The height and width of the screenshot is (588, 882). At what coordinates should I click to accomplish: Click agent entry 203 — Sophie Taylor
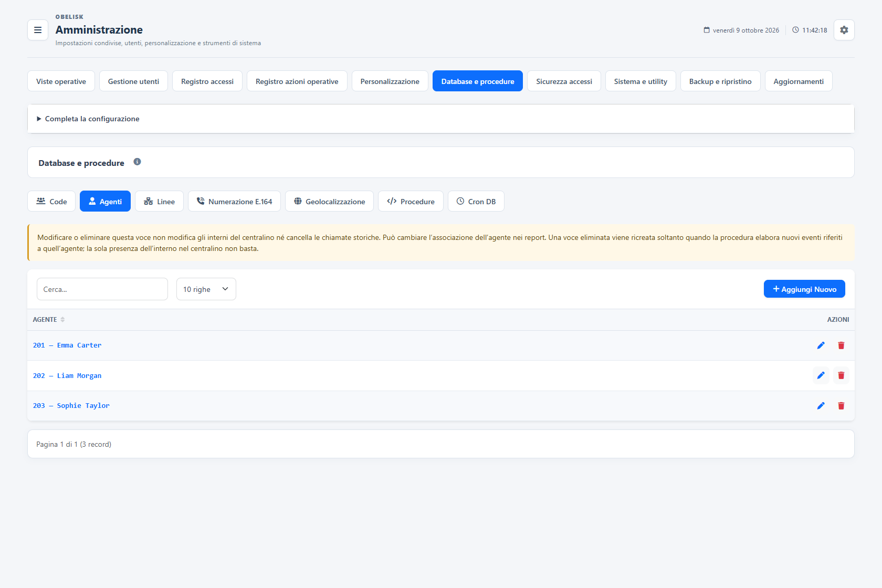tap(71, 406)
